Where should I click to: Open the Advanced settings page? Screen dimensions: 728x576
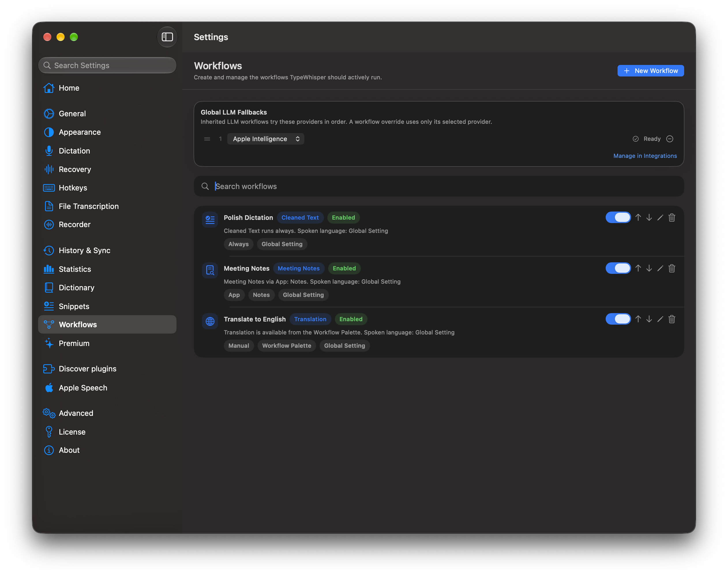pyautogui.click(x=107, y=413)
